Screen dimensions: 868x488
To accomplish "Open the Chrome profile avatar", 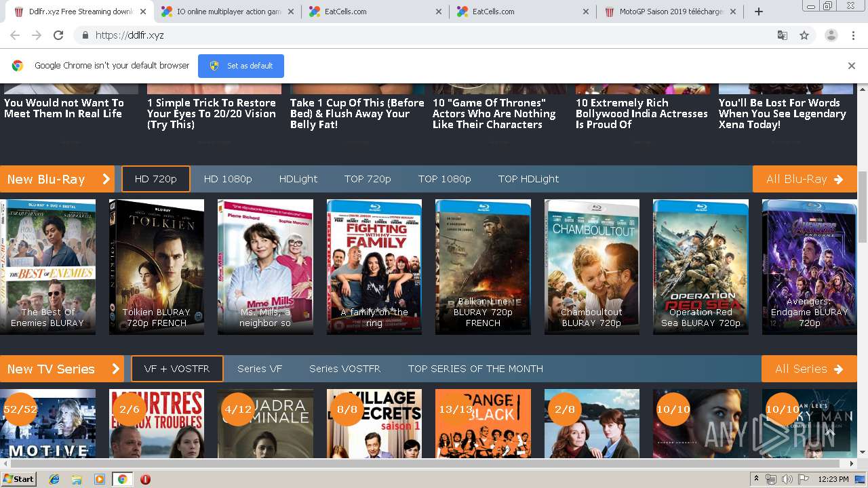I will pyautogui.click(x=831, y=35).
